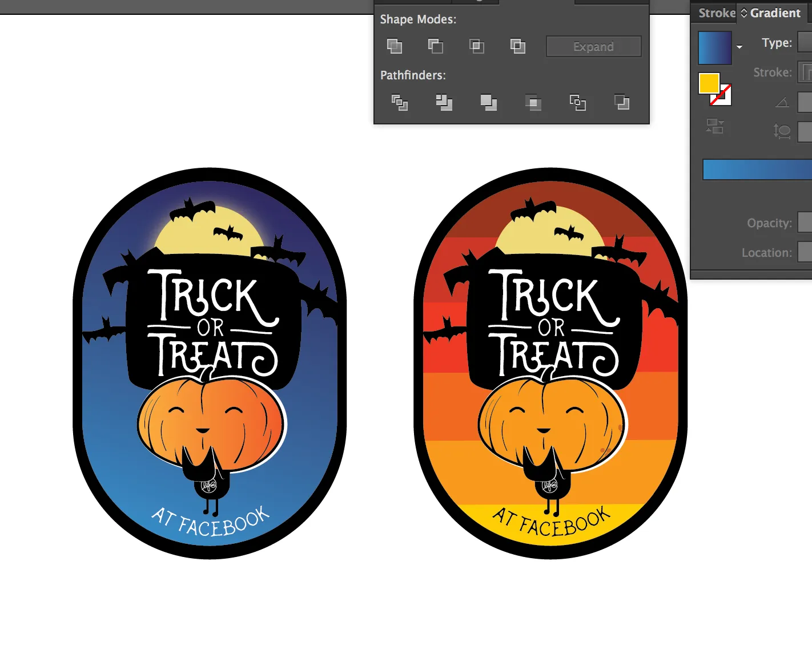Click the Expand button in Pathfinder panel
This screenshot has height=654, width=812.
point(594,47)
